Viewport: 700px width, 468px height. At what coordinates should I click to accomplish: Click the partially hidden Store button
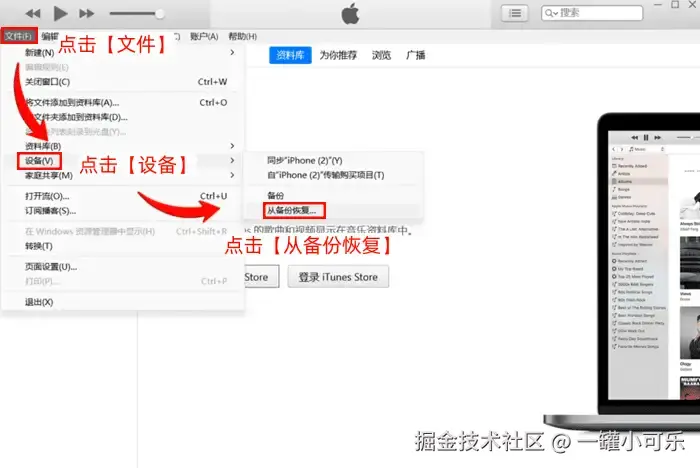262,277
